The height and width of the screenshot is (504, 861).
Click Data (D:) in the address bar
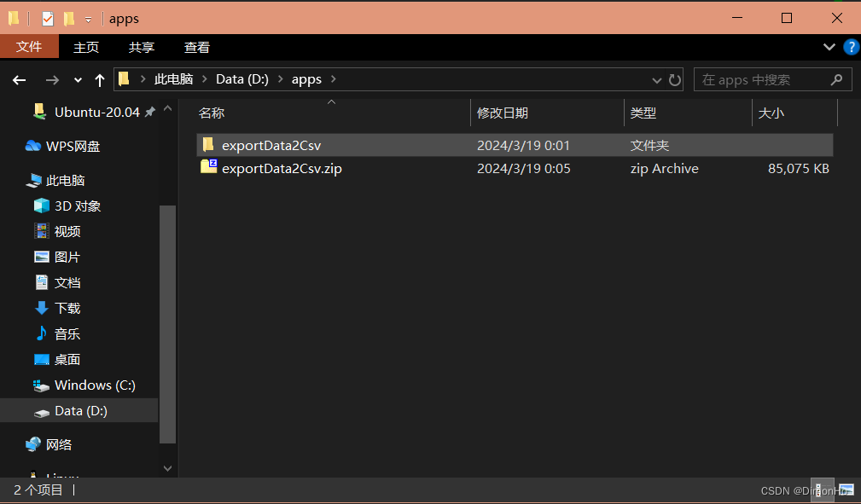242,79
